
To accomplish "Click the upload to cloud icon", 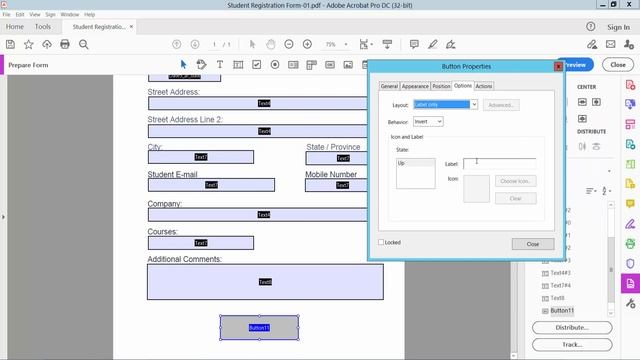I will click(x=47, y=44).
